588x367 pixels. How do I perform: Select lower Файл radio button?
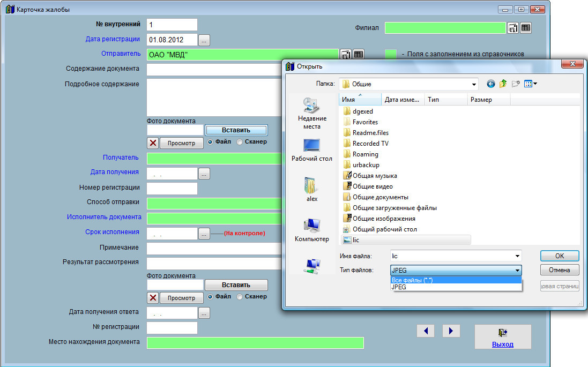pos(210,296)
